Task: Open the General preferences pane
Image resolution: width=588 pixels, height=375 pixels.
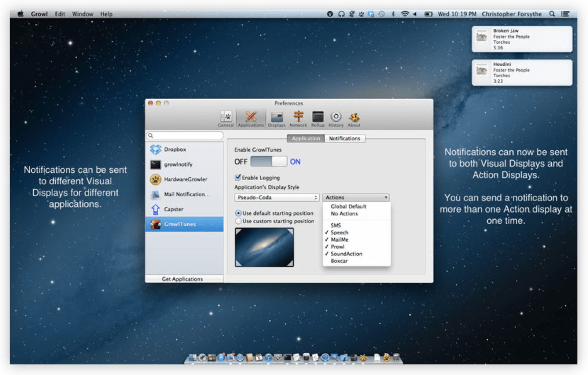Action: (226, 119)
